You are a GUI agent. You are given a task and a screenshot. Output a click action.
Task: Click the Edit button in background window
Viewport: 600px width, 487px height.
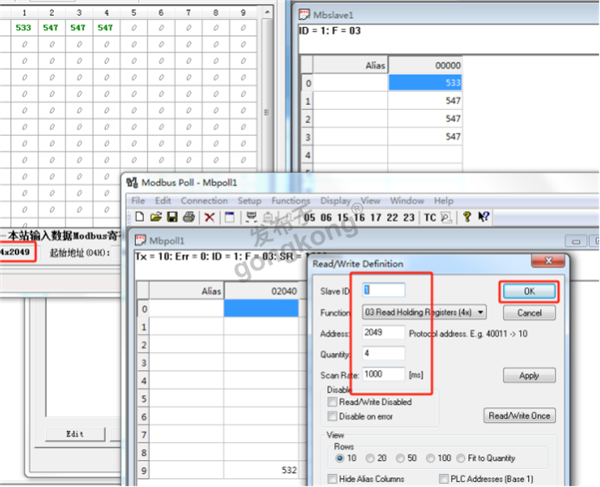tap(75, 434)
